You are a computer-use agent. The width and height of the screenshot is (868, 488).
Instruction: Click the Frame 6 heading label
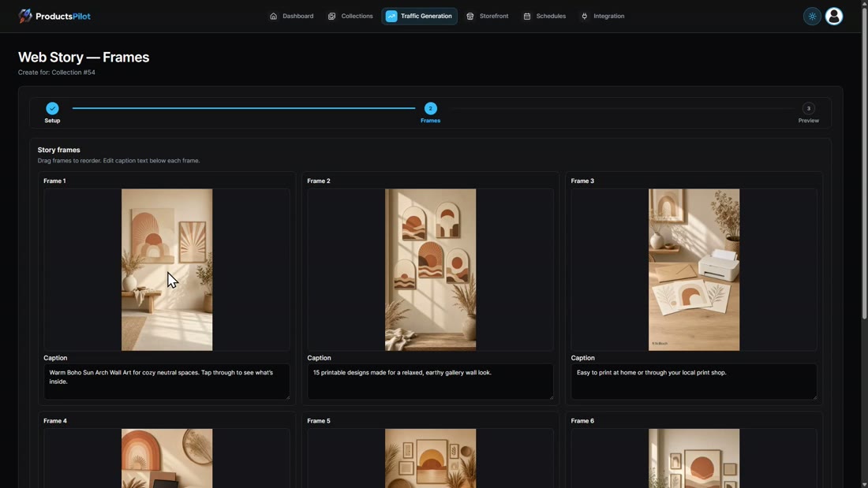point(582,421)
